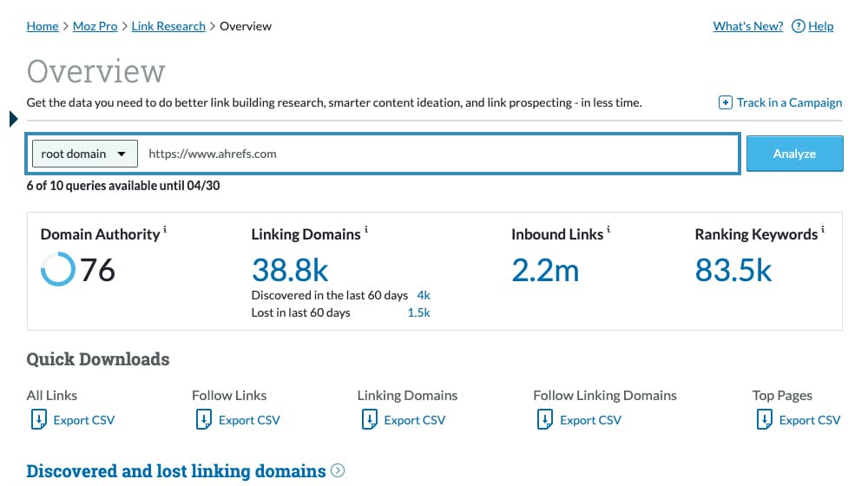868x486 pixels.
Task: Click the 1.5k lost domains link
Action: 419,312
